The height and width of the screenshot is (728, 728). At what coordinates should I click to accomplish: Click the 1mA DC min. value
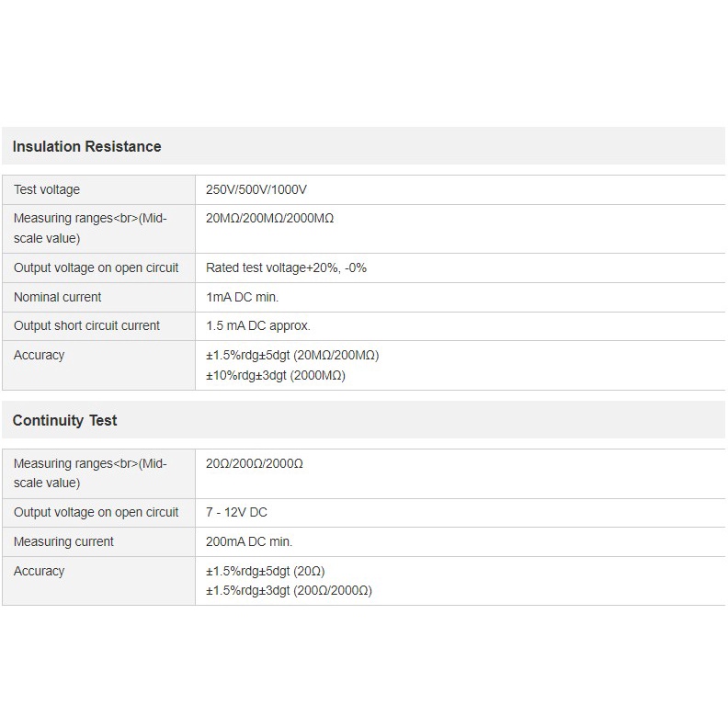coord(242,297)
